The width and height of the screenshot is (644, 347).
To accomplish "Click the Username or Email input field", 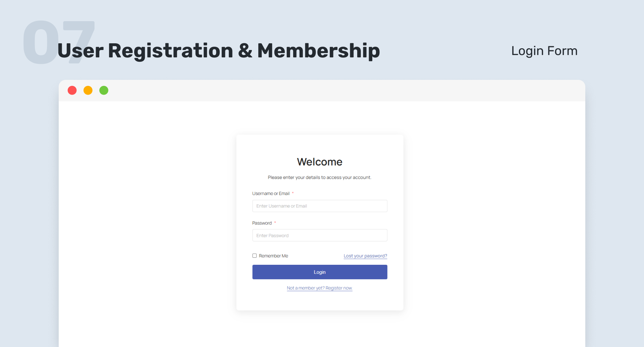I will tap(320, 206).
